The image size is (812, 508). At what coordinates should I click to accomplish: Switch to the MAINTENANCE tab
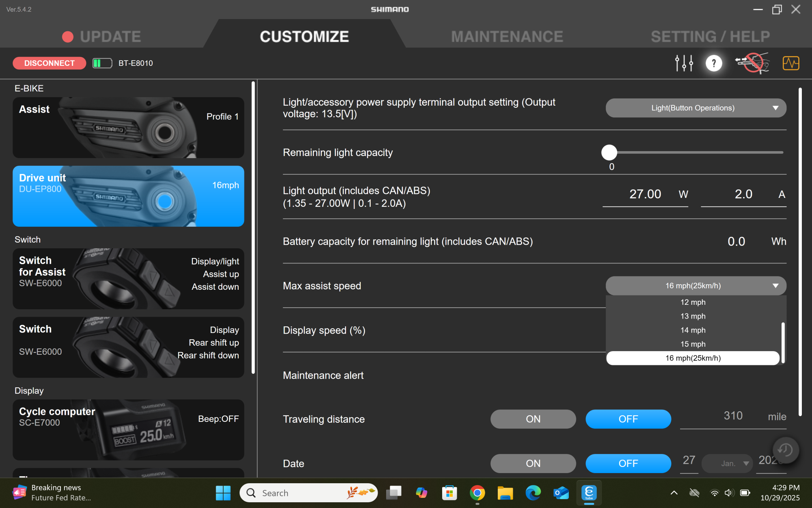click(x=507, y=36)
